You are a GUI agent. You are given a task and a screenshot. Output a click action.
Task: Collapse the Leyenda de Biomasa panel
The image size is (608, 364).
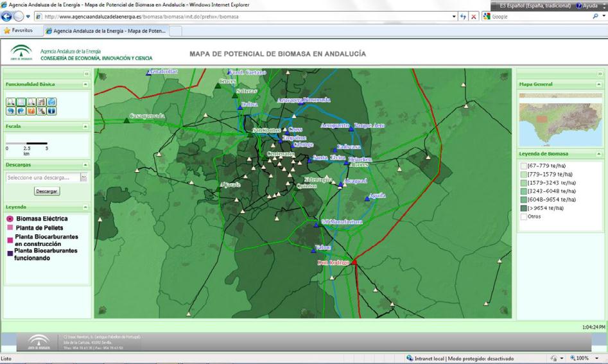[x=599, y=154]
